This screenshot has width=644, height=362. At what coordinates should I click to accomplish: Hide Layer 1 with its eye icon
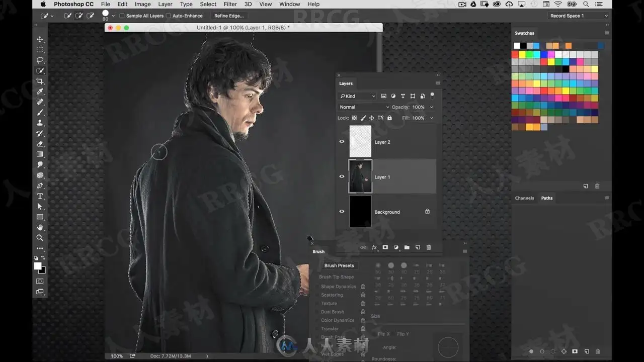pos(342,176)
